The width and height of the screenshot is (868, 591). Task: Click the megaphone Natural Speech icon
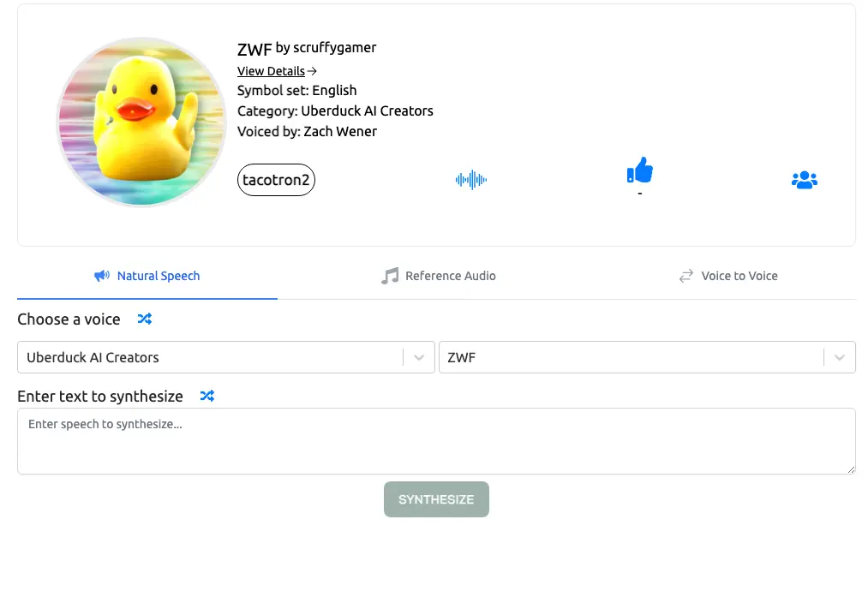coord(102,276)
